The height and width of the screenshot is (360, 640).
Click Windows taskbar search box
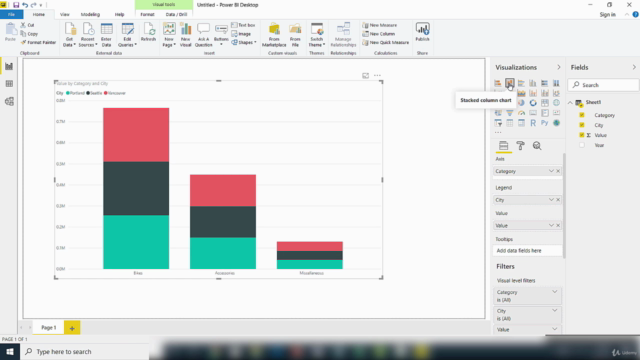pos(84,351)
